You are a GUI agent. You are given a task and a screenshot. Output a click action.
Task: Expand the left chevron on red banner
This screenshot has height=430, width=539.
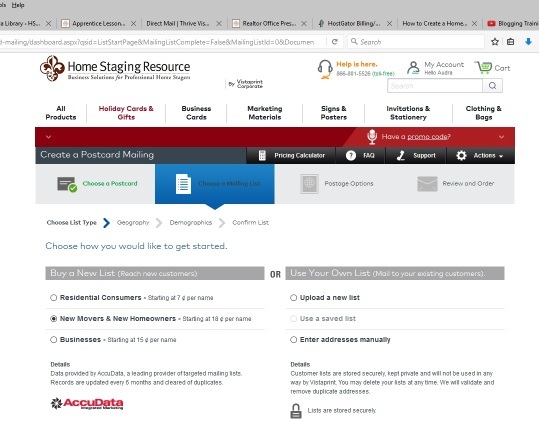[48, 137]
